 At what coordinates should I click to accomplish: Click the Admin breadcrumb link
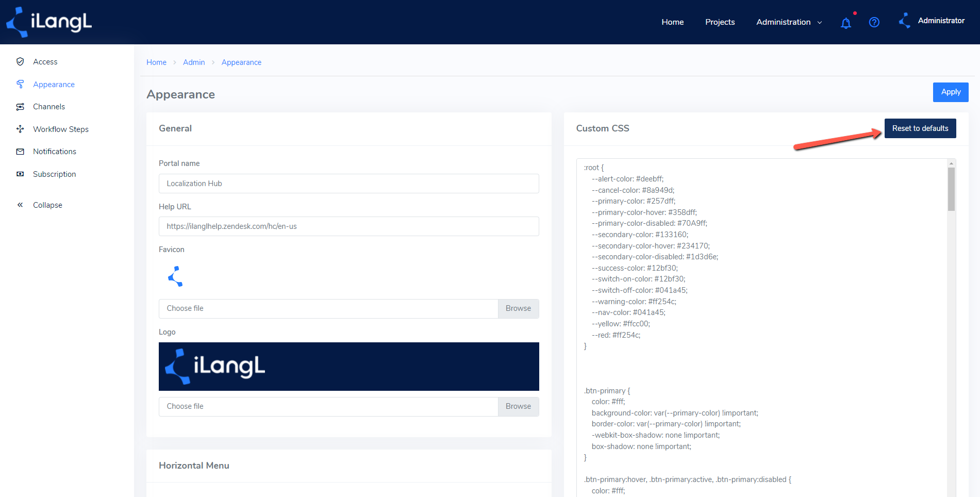coord(194,62)
